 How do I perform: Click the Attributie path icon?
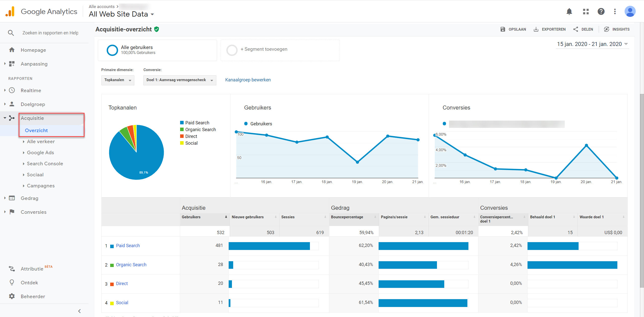click(x=12, y=269)
